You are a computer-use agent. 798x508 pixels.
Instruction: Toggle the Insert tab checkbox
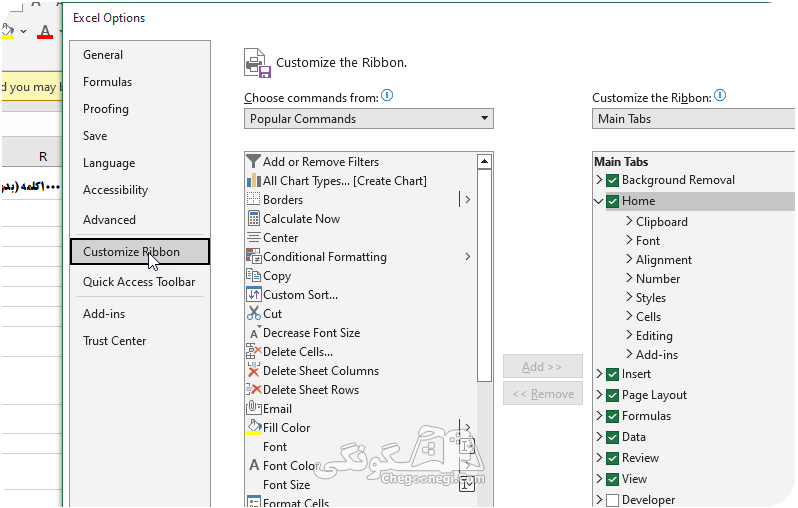[613, 375]
